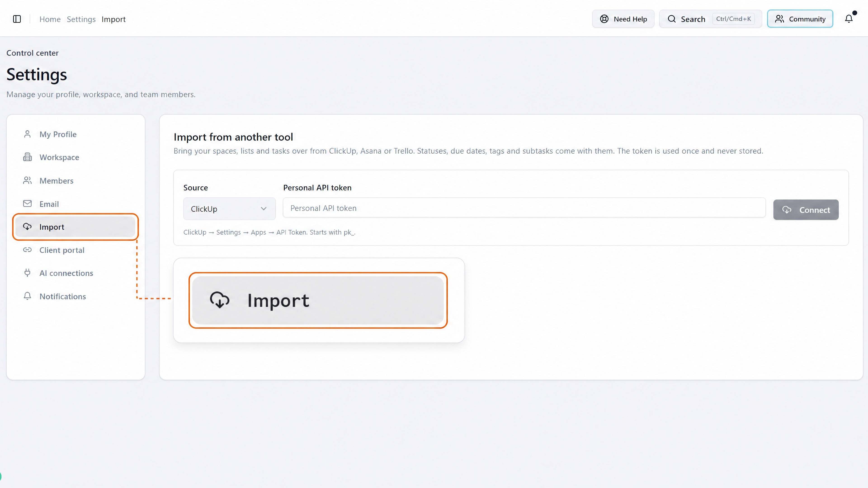Open Email settings section
The width and height of the screenshot is (868, 488).
pyautogui.click(x=75, y=204)
